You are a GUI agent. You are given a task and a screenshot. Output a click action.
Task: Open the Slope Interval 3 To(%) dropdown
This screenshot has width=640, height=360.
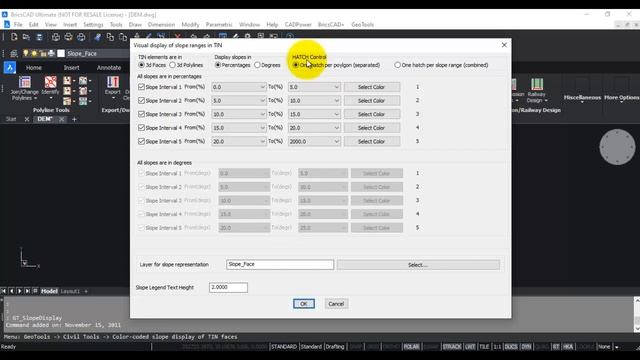click(314, 114)
